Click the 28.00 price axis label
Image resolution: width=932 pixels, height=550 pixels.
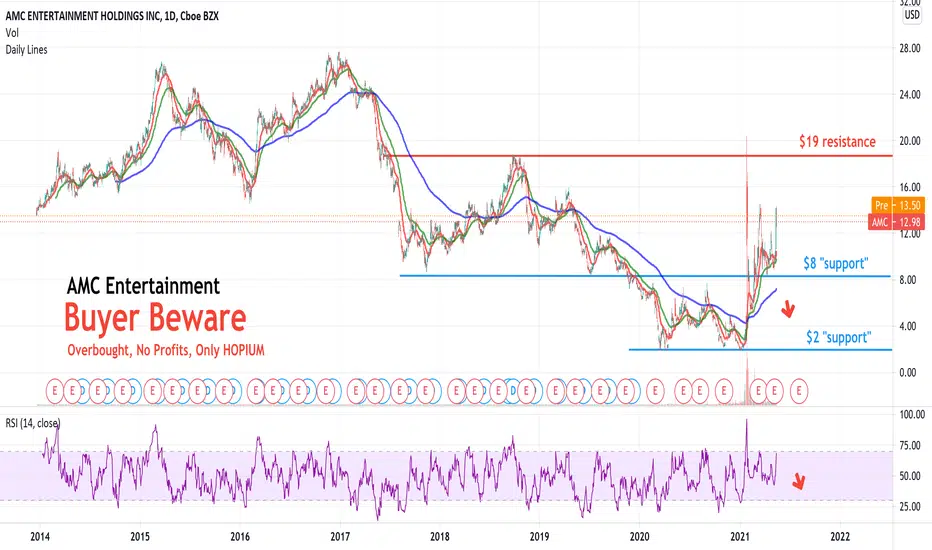[909, 48]
